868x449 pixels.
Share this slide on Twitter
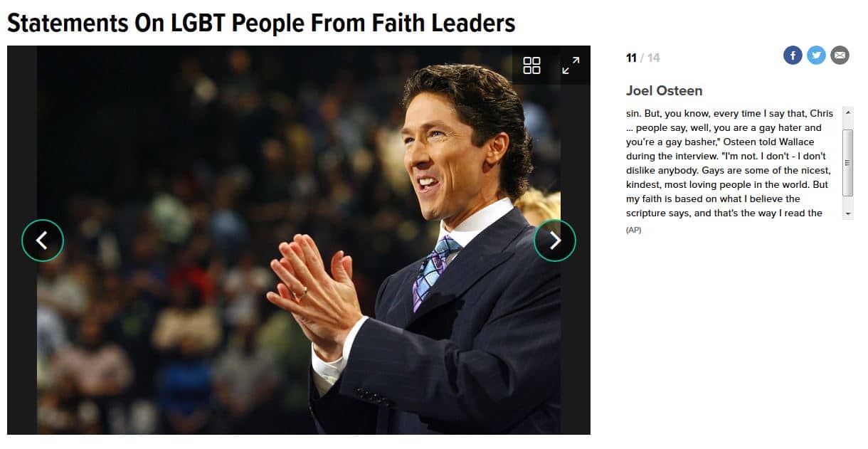816,56
